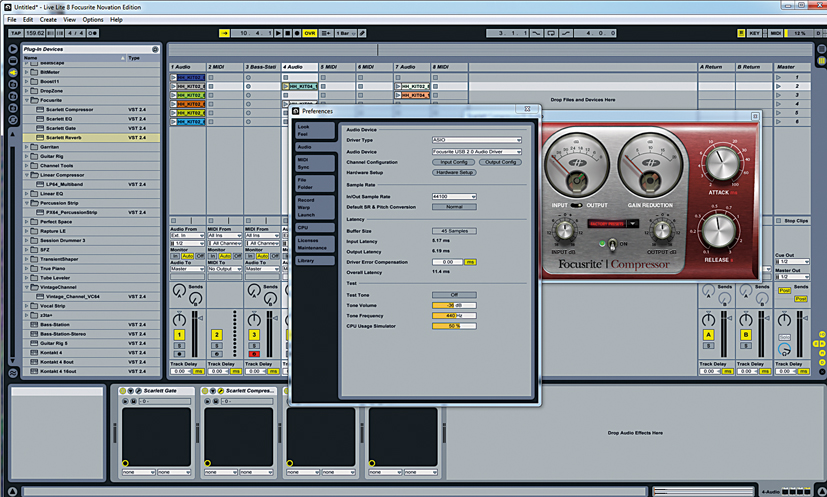Viewport: 827px width, 497px height.
Task: Click Hardware Setup button
Action: (454, 173)
